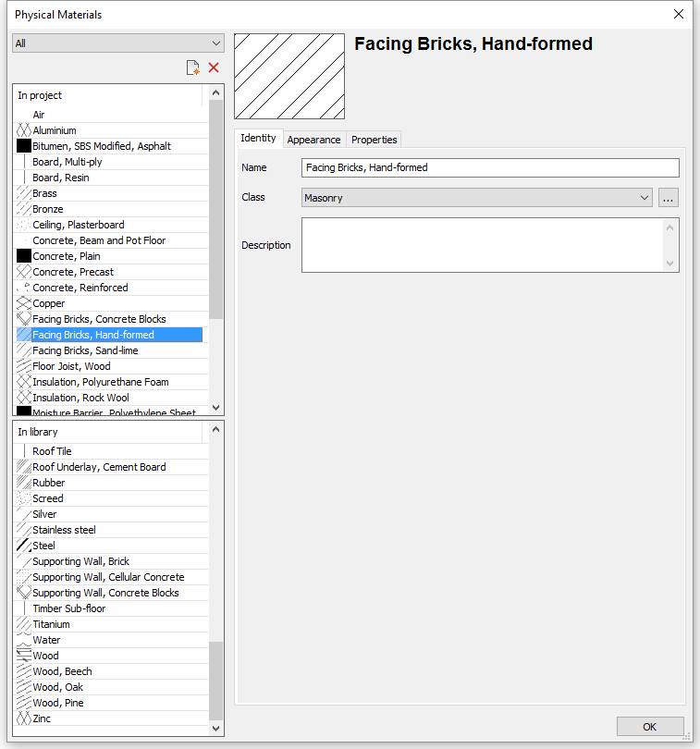Viewport: 700px width, 749px height.
Task: Click the new material icon
Action: (x=192, y=68)
